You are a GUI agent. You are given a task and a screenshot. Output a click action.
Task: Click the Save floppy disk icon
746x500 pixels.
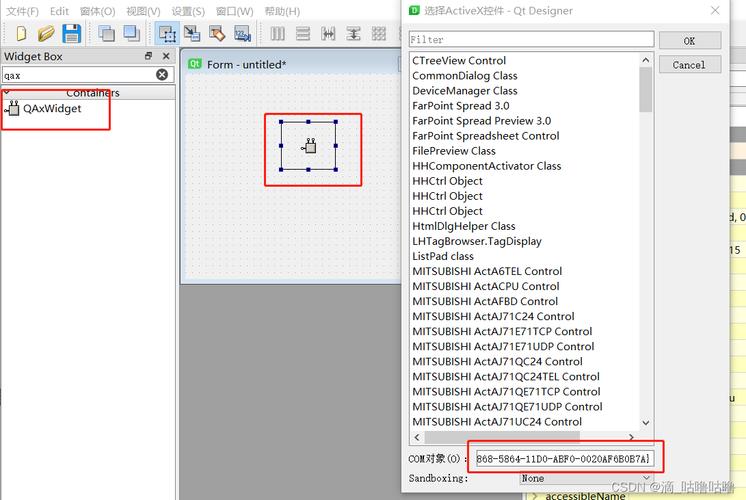coord(71,33)
